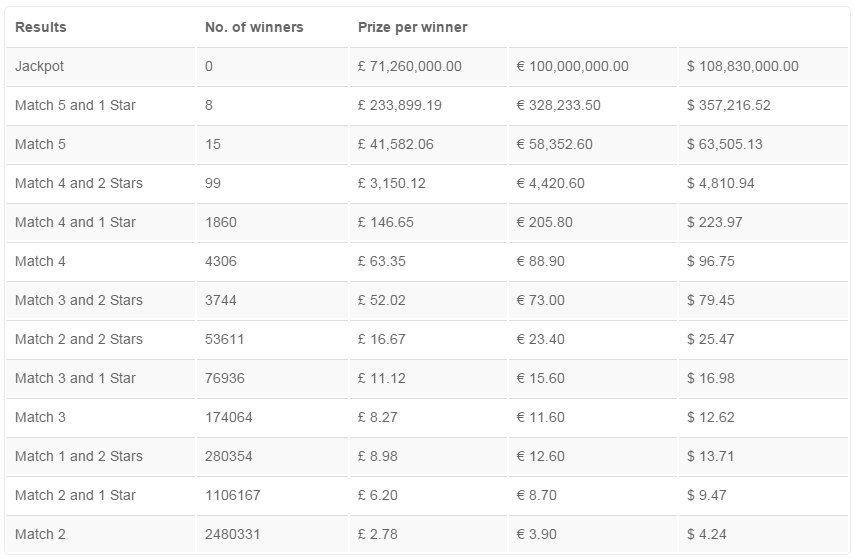The height and width of the screenshot is (558, 855).
Task: Select the € 100,000,000.00 jackpot amount
Action: pos(573,67)
